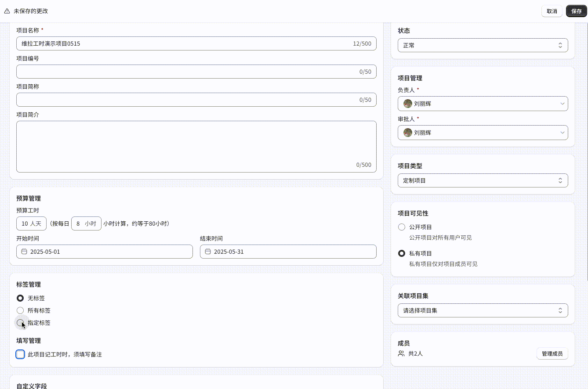Click the 私有项目仅对项目成员可见 description
The height and width of the screenshot is (389, 588).
[x=443, y=264]
